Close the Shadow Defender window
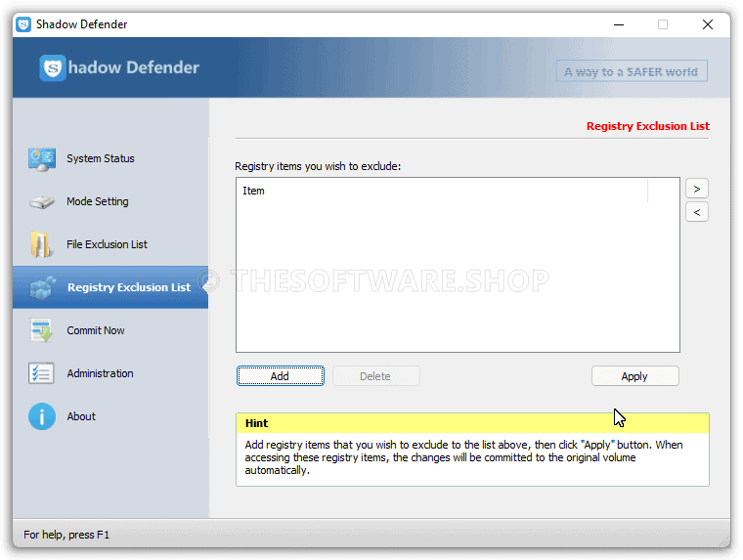This screenshot has height=560, width=743. point(708,24)
